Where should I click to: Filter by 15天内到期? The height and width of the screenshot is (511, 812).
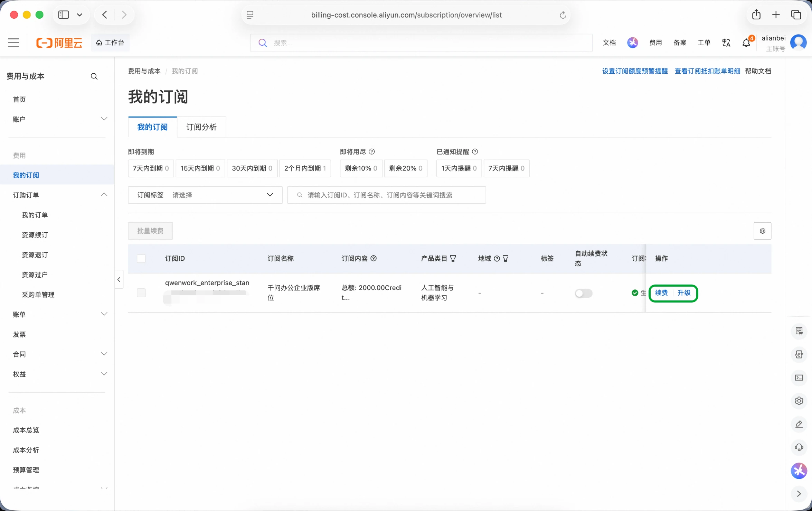pyautogui.click(x=200, y=168)
